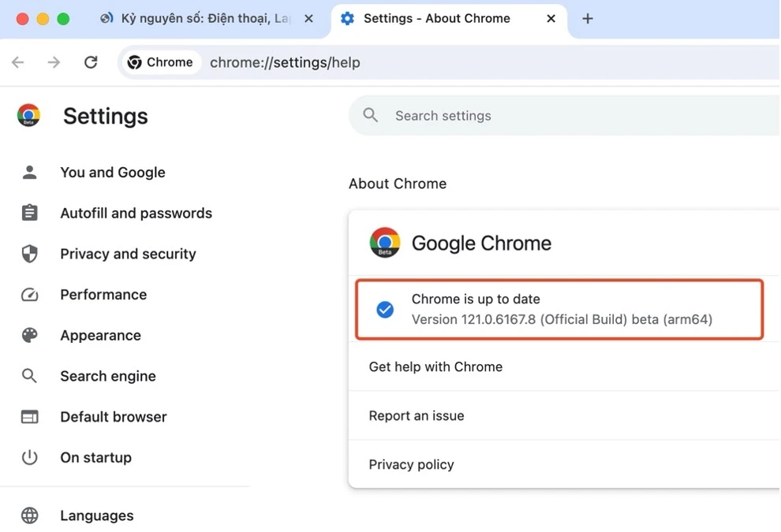Click the Google Chrome Beta logo
The height and width of the screenshot is (532, 781).
[x=384, y=243]
